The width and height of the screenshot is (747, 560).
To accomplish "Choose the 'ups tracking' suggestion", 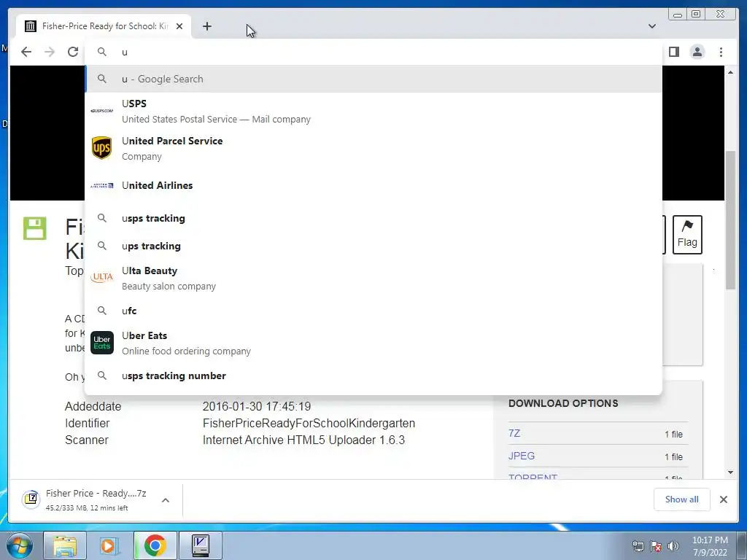I will (373, 246).
